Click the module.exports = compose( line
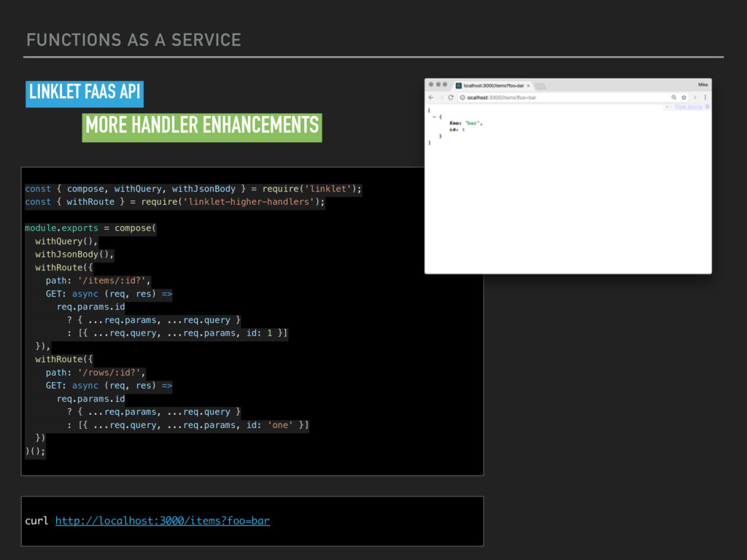The image size is (747, 560). tap(90, 228)
